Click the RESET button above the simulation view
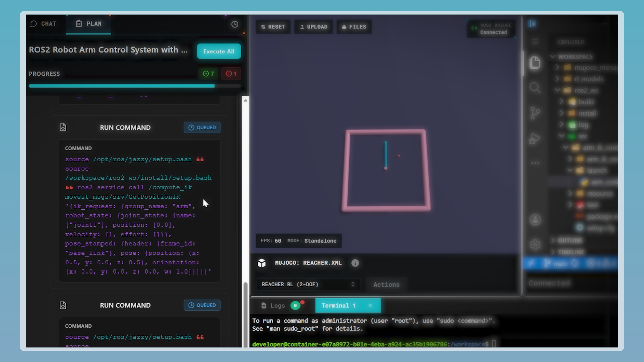Viewport: 644px width, 362px height. pyautogui.click(x=273, y=27)
